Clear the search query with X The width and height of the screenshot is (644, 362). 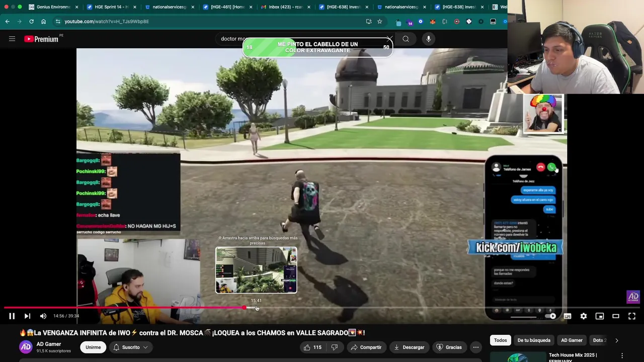coord(389,39)
